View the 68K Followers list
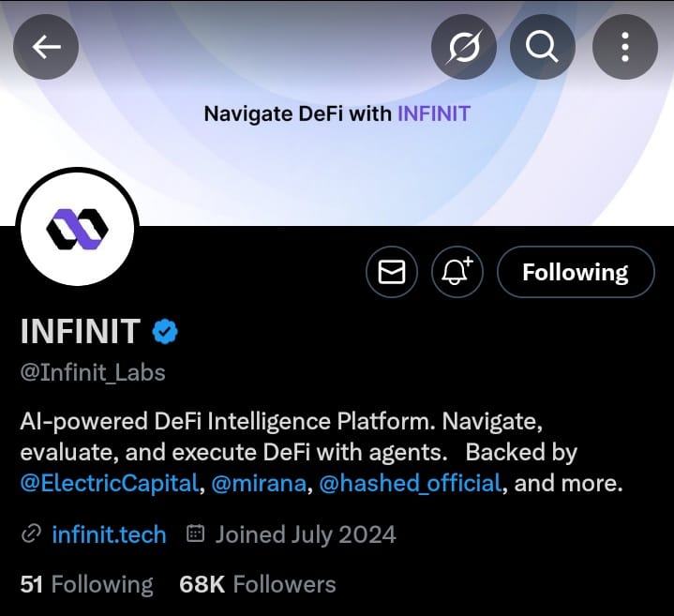Screen dimensions: 674x616 [258, 584]
